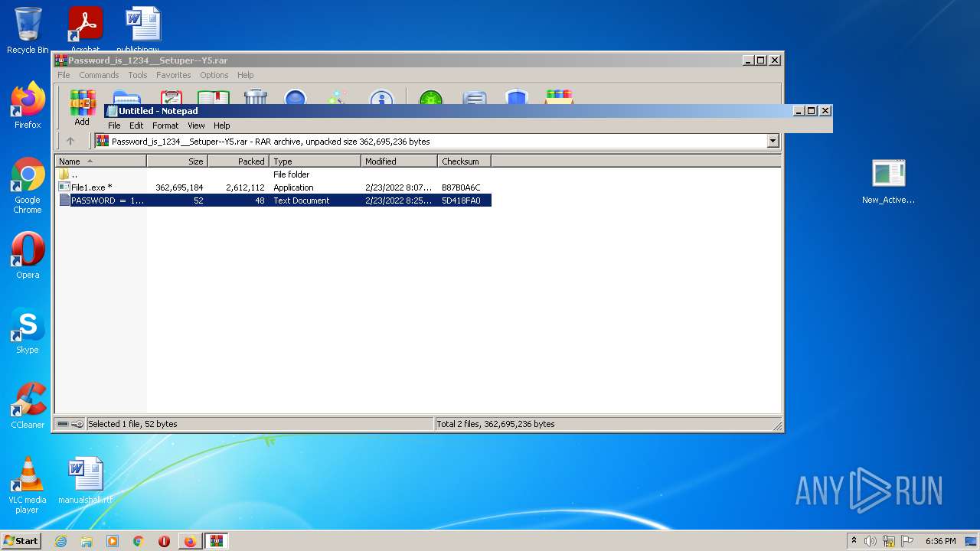
Task: Click the Find icon in WinRAR toolbar
Action: click(296, 97)
